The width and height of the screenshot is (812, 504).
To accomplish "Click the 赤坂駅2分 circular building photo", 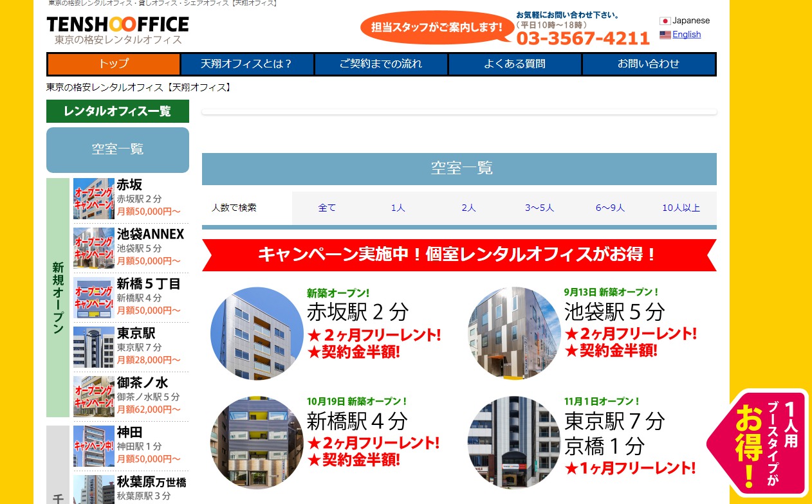I will [257, 333].
